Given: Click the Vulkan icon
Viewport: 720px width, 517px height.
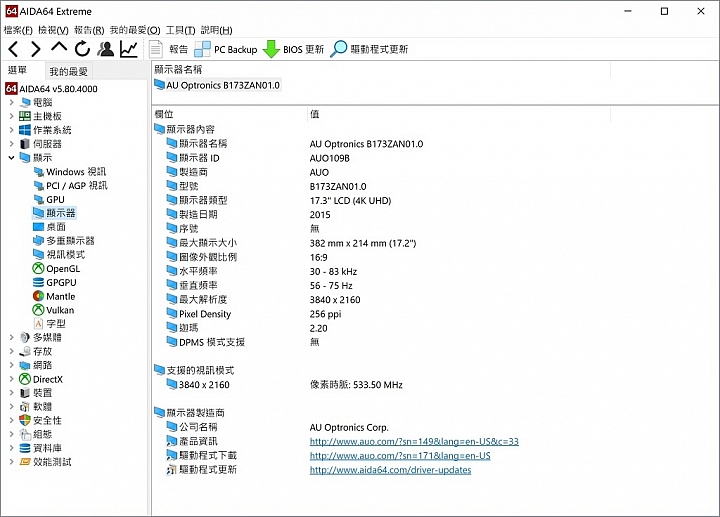Looking at the screenshot, I should (39, 310).
